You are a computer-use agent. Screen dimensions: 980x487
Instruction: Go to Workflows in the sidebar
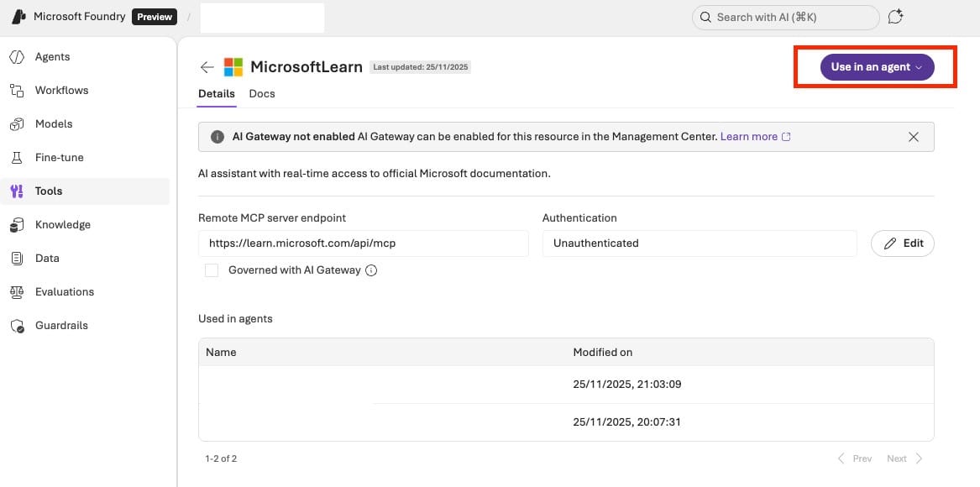click(61, 91)
